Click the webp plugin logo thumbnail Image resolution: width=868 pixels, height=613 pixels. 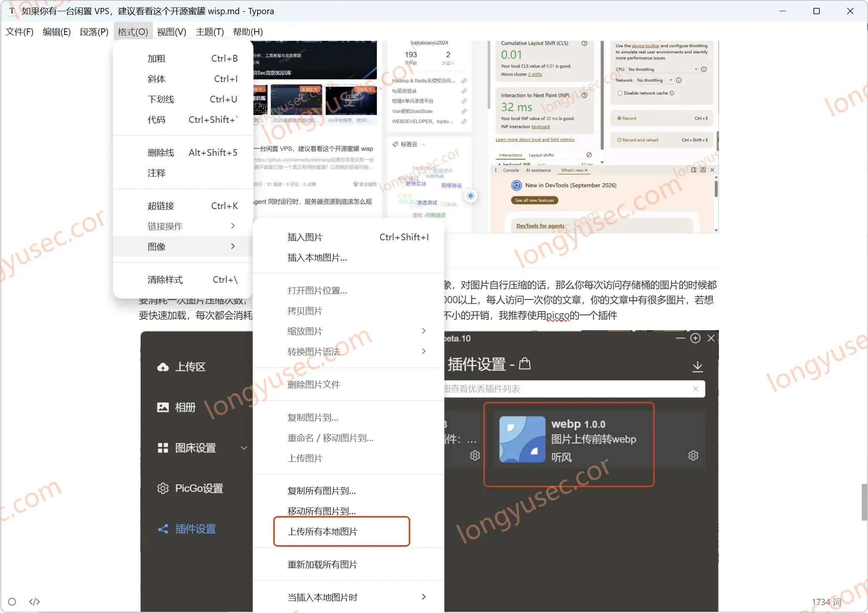tap(522, 439)
